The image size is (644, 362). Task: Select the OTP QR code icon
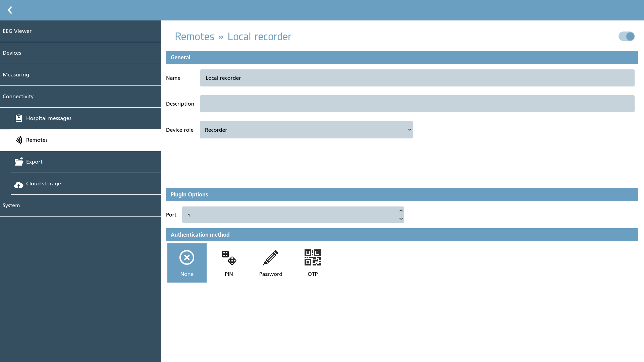[313, 257]
